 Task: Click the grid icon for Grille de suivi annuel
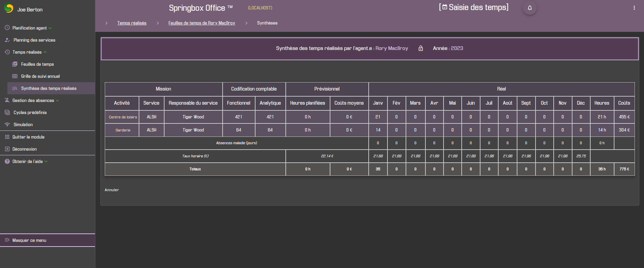pyautogui.click(x=15, y=76)
